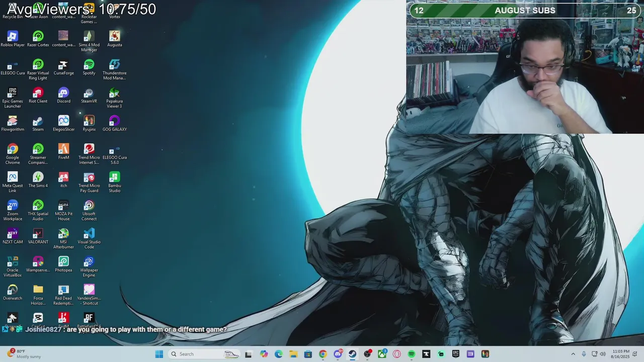This screenshot has width=644, height=362.
Task: Open Discord desktop shortcut
Action: tap(63, 96)
